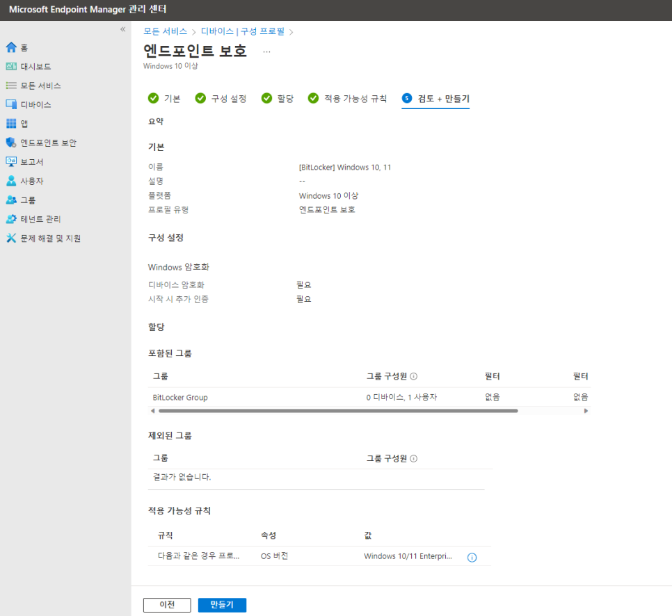
Task: Select the 검토 + 만들기 tab
Action: 435,99
